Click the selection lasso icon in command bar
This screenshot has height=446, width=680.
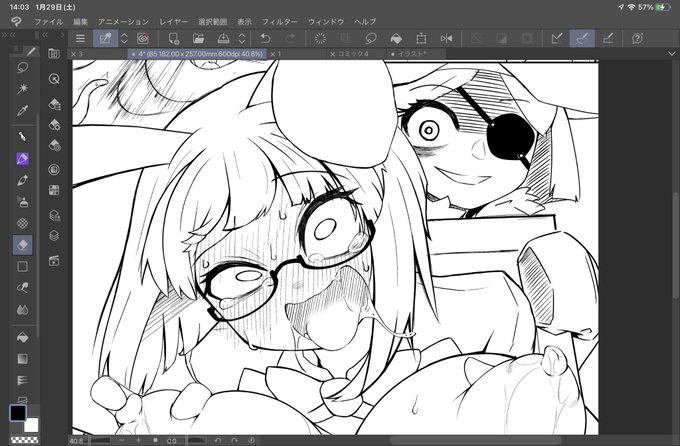[371, 39]
